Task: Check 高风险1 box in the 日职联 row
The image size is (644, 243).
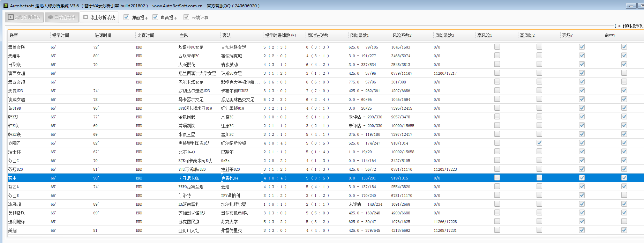Action: click(x=497, y=64)
